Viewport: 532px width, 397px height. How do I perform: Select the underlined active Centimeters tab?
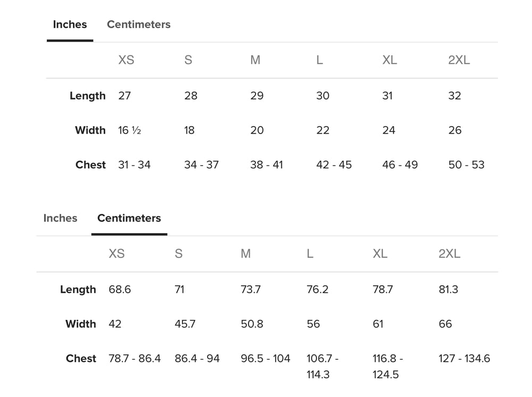coord(129,218)
